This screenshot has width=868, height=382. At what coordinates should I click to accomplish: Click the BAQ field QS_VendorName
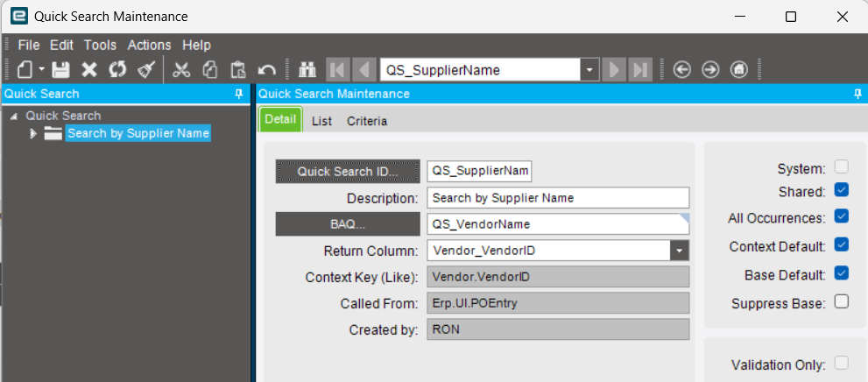pos(558,224)
